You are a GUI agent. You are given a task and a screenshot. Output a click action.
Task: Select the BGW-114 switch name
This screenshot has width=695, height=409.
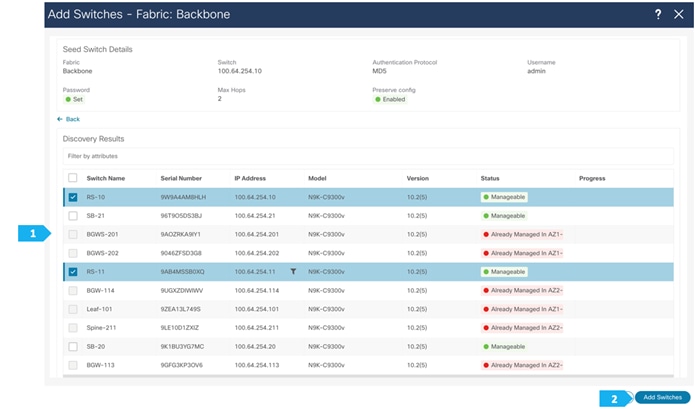point(100,290)
